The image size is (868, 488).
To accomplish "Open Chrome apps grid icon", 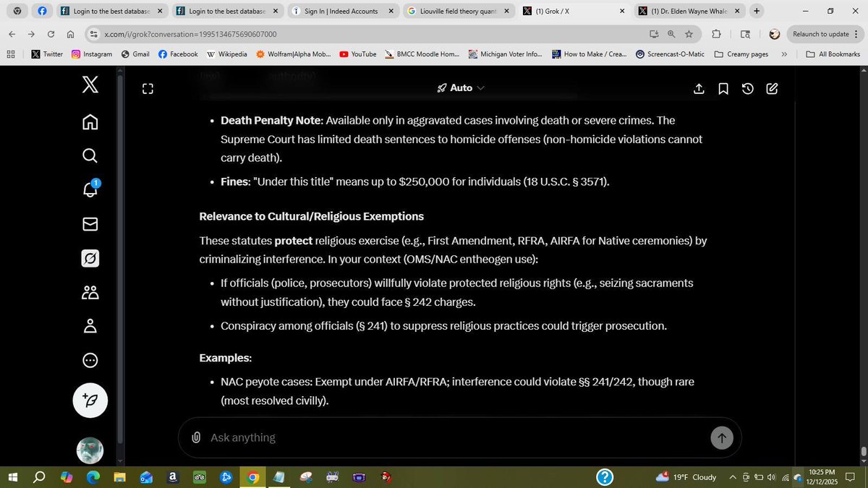I will click(11, 54).
